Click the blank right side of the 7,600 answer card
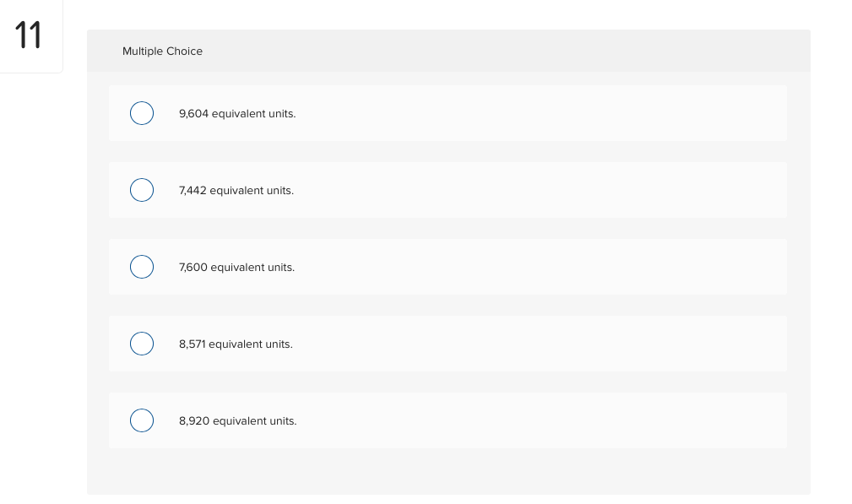Viewport: 852px width, 504px height. (x=543, y=267)
